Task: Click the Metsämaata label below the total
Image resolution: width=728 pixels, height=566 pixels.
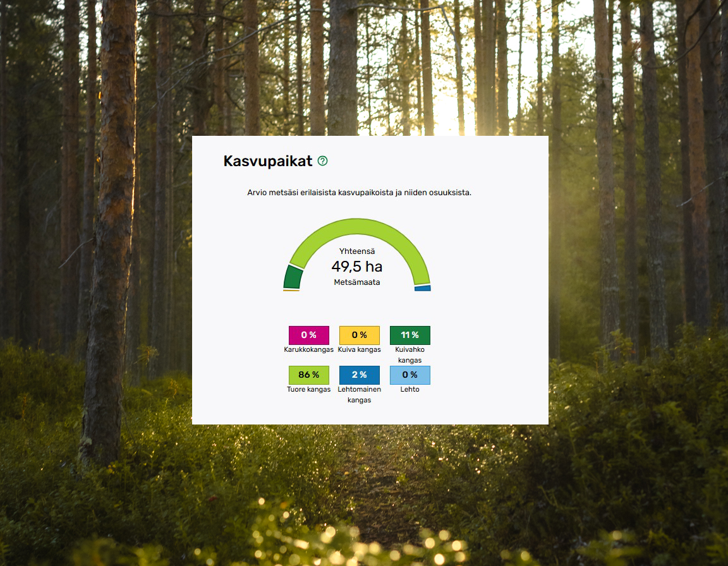Action: click(357, 282)
